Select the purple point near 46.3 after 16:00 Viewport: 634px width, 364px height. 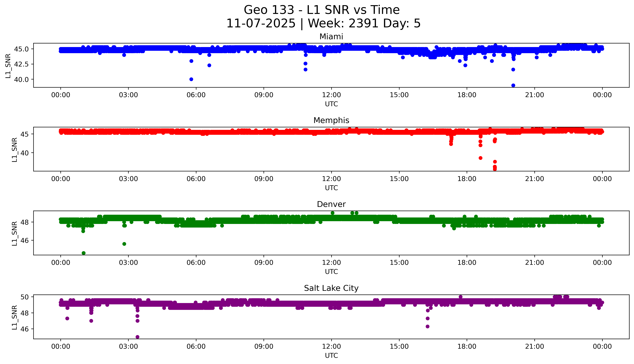428,327
